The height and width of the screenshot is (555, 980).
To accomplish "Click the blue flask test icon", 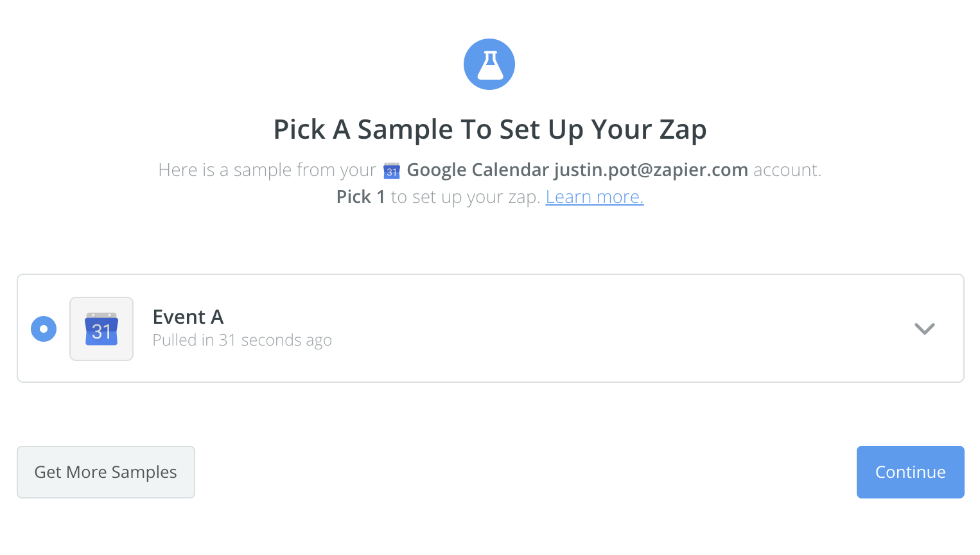I will (489, 64).
